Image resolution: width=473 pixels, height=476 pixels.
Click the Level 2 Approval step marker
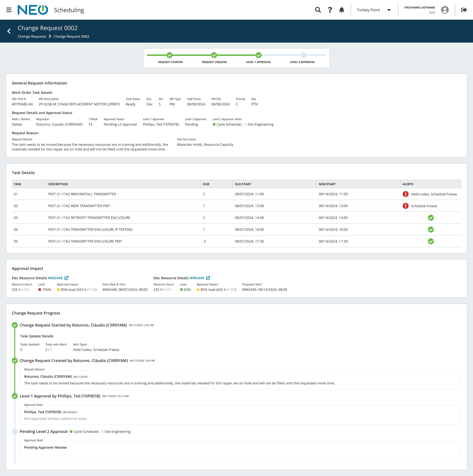pos(304,55)
